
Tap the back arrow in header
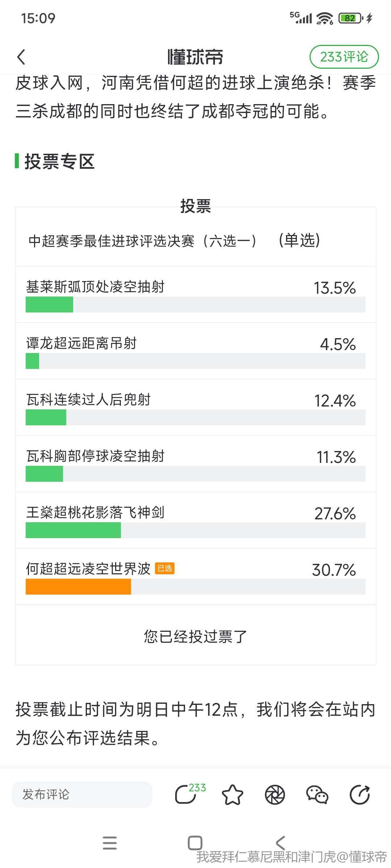[x=22, y=57]
